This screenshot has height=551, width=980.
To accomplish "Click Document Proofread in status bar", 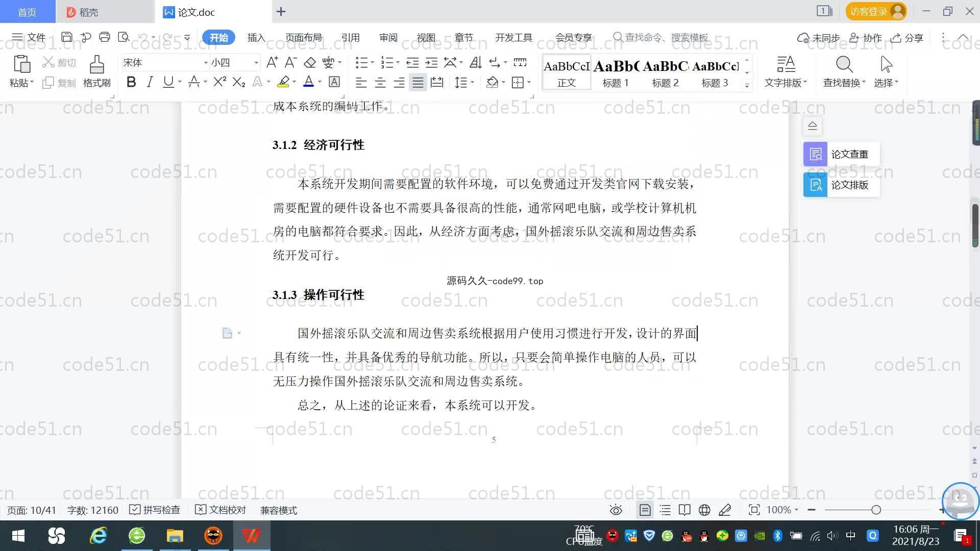I will (x=220, y=510).
